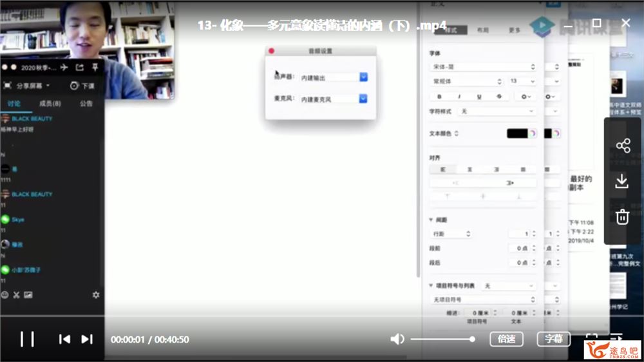The height and width of the screenshot is (362, 644).
Task: Open the font size 13 dropdown
Action: pos(522,81)
